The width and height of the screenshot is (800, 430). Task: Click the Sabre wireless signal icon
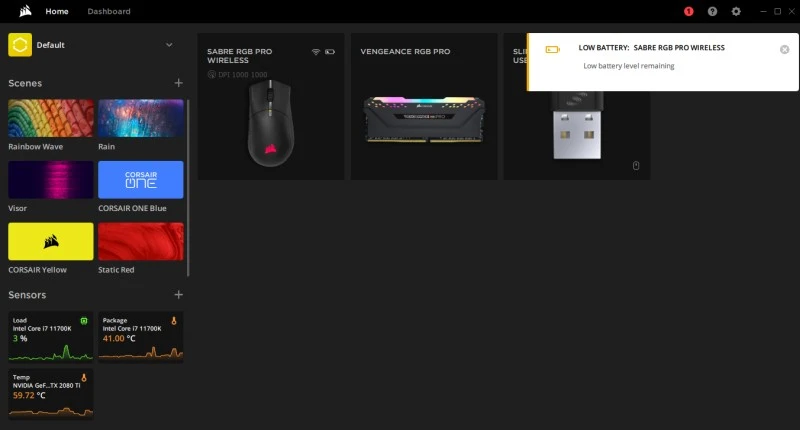point(316,52)
